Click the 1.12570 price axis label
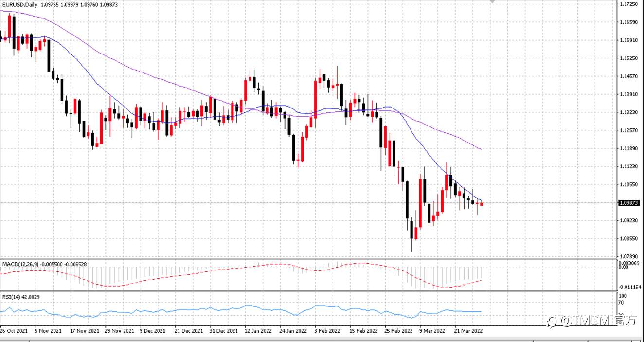The image size is (644, 342). pyautogui.click(x=629, y=130)
